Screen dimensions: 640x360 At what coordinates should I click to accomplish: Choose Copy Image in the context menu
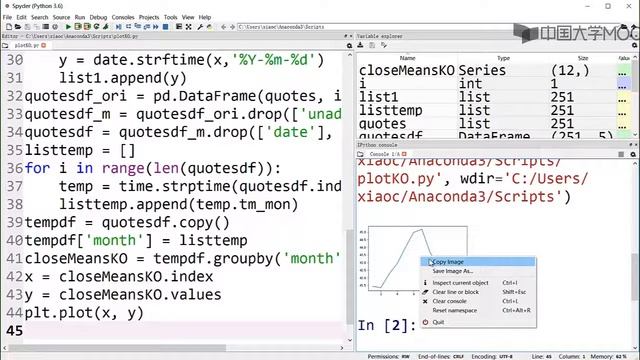click(478, 262)
